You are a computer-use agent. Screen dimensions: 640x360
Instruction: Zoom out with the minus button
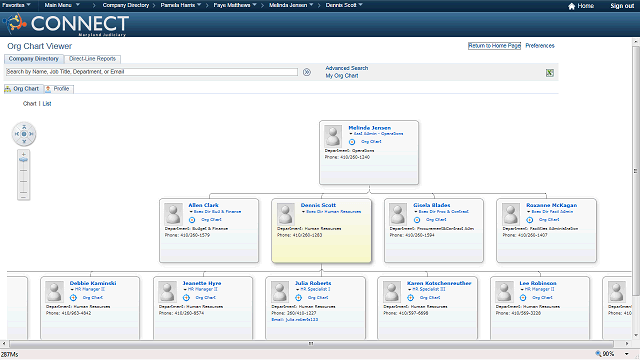tap(24, 197)
